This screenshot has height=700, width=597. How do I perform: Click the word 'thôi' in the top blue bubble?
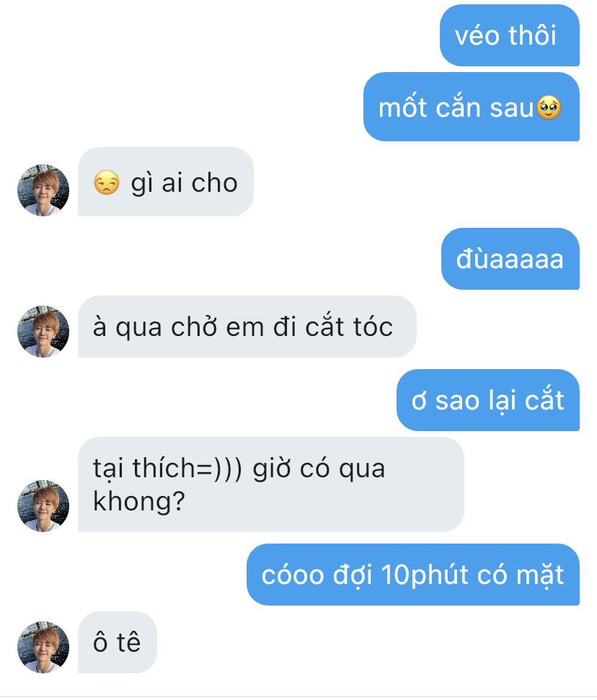pyautogui.click(x=532, y=35)
